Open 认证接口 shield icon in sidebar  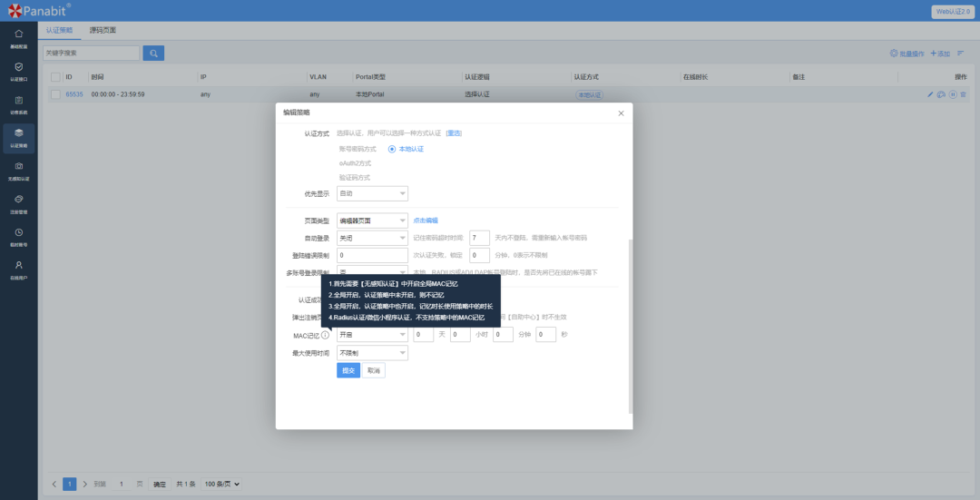[19, 67]
